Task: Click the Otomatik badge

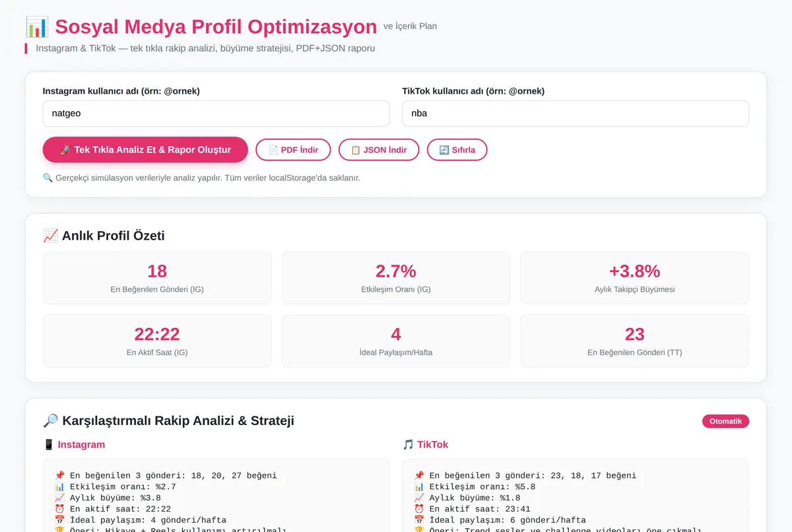Action: point(725,421)
